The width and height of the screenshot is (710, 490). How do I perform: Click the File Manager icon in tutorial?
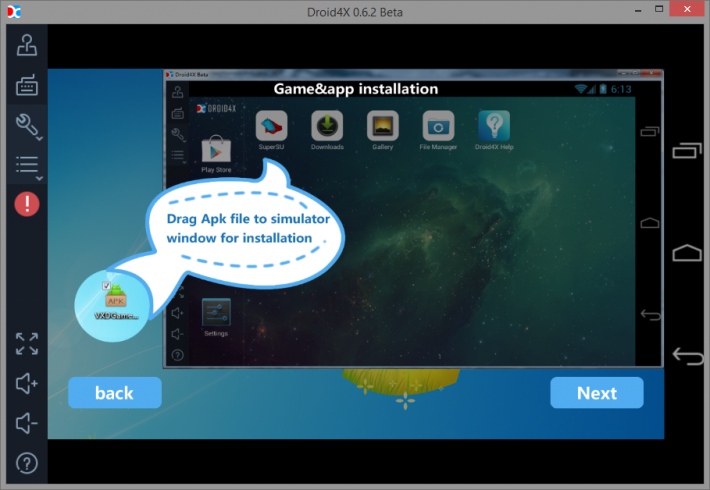tap(438, 126)
